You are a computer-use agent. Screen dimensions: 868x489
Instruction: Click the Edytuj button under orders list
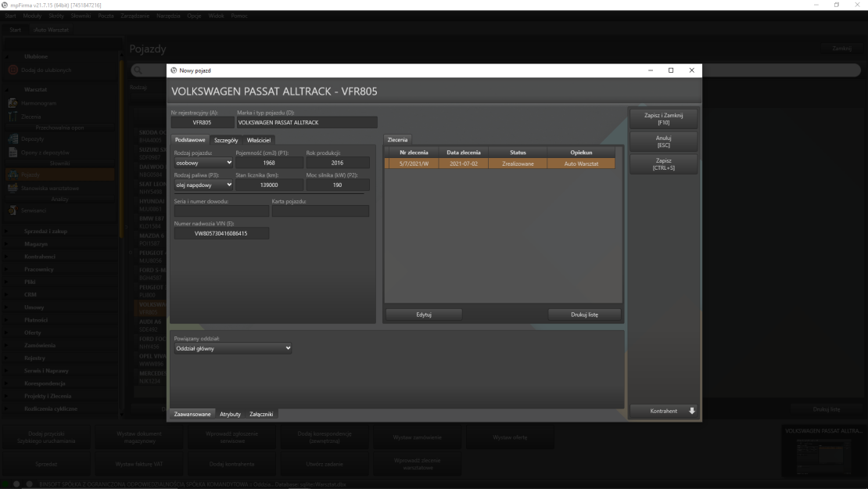424,315
